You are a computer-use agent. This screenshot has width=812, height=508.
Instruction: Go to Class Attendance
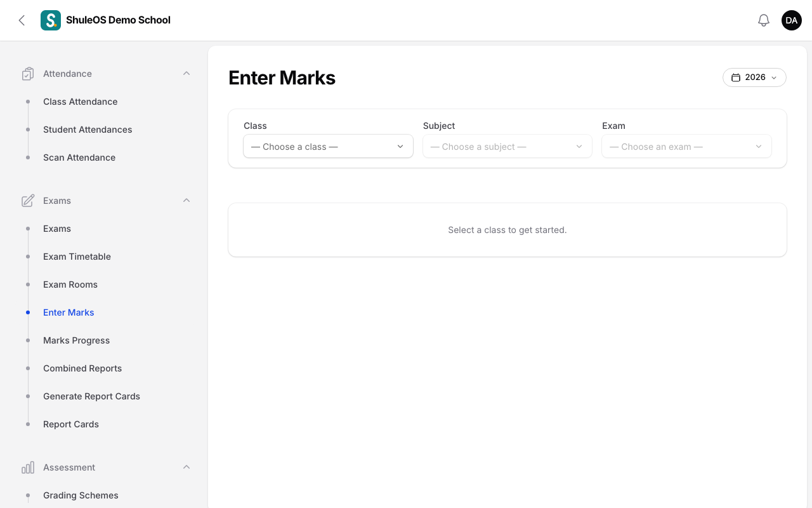tap(80, 102)
